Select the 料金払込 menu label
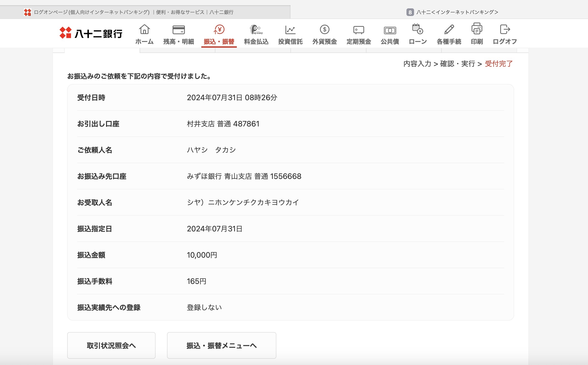588x365 pixels. [256, 42]
